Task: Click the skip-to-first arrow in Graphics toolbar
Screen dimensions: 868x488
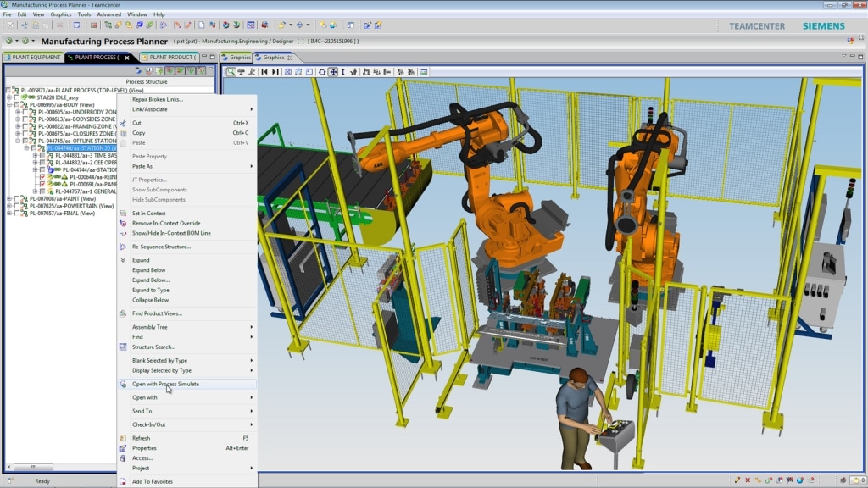Action: (x=264, y=72)
